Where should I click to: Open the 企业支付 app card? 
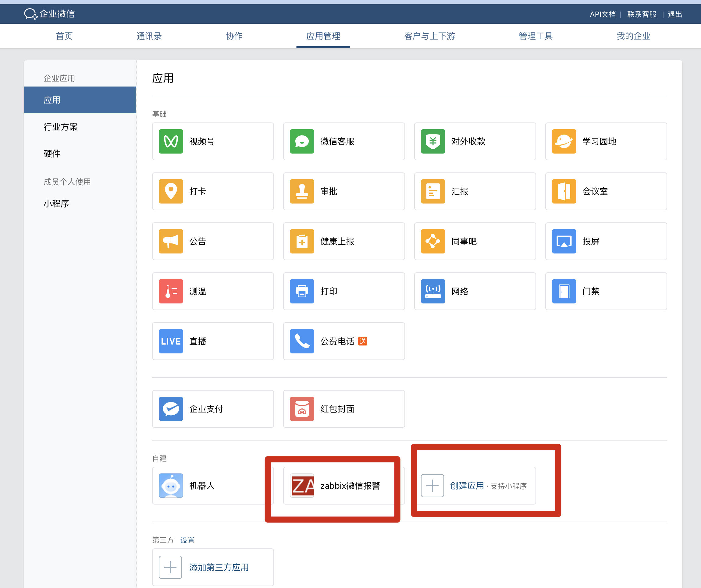(x=213, y=409)
